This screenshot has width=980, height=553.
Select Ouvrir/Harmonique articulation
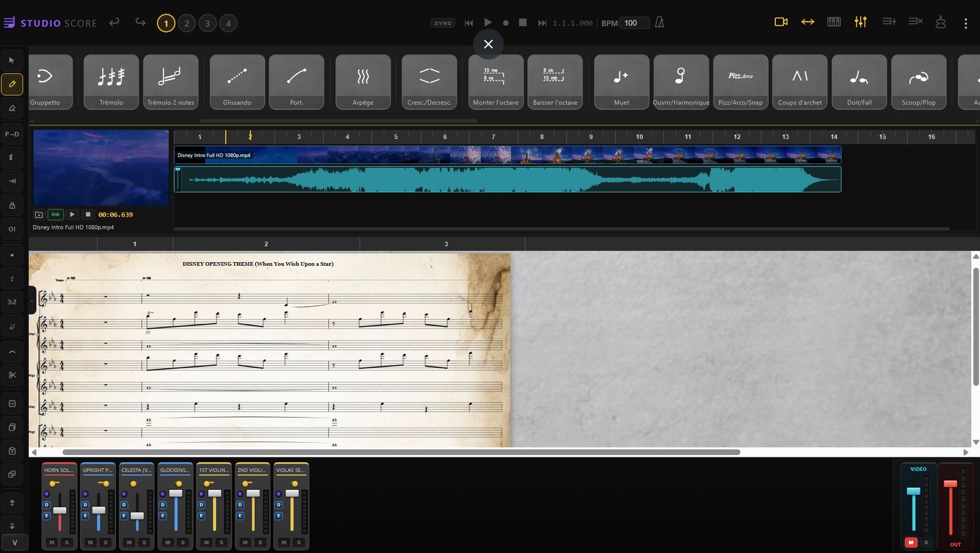tap(681, 82)
